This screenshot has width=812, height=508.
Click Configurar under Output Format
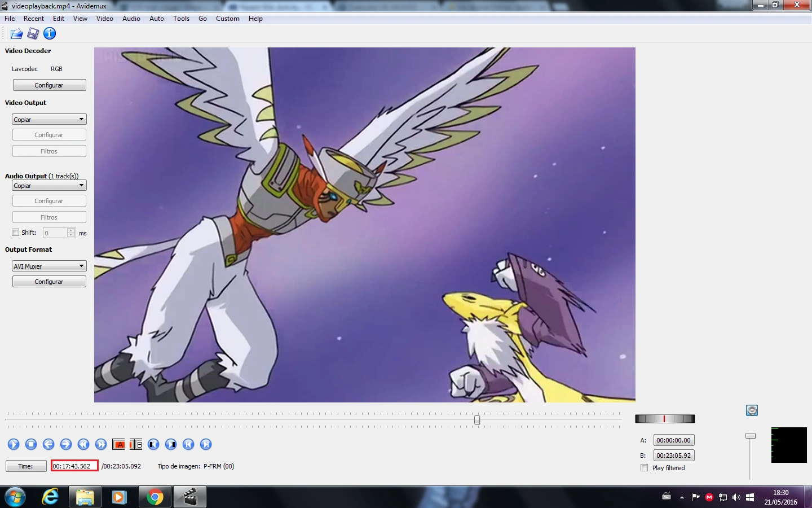(49, 282)
